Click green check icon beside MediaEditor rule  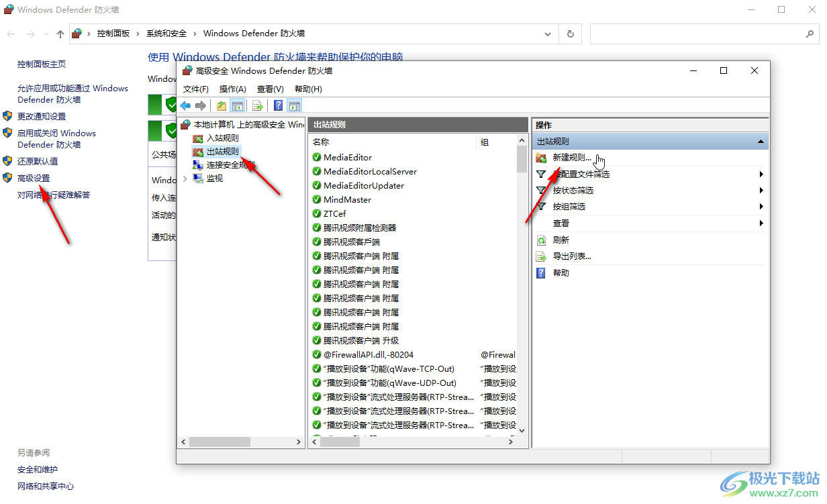[x=317, y=157]
